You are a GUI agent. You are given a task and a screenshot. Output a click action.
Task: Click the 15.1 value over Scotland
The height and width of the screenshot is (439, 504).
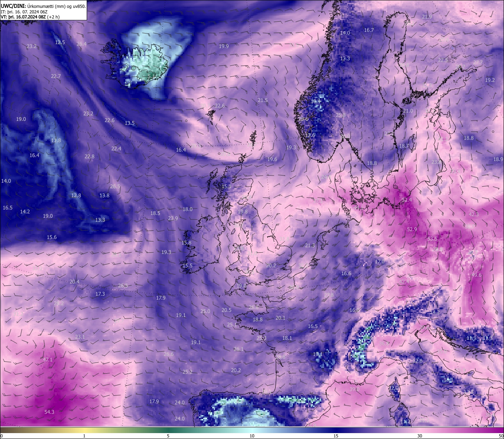point(226,186)
